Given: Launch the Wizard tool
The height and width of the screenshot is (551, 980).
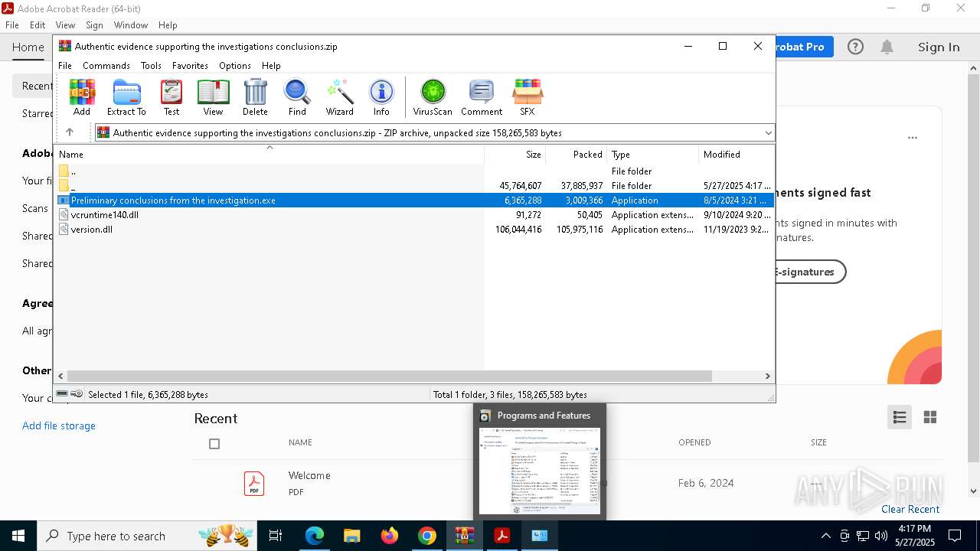Looking at the screenshot, I should point(340,97).
